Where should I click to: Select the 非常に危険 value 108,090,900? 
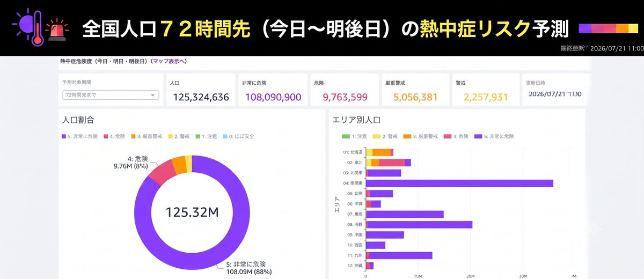pyautogui.click(x=273, y=97)
